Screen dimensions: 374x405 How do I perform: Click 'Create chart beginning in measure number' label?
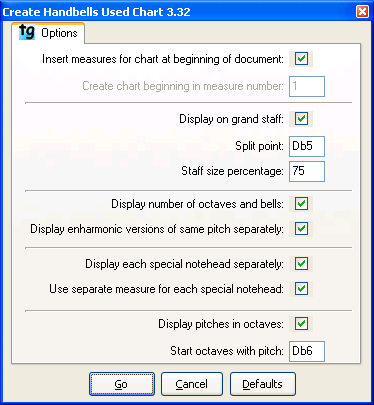click(x=183, y=86)
